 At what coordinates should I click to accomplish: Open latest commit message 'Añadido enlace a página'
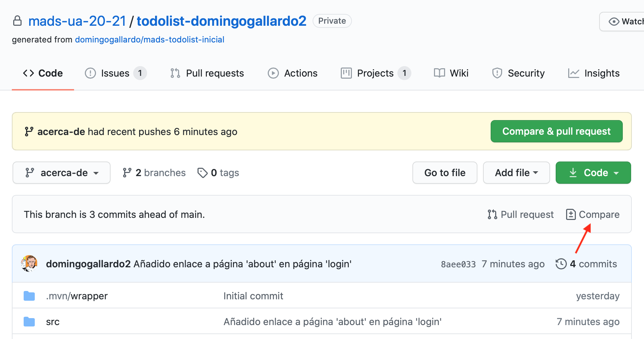click(x=243, y=264)
